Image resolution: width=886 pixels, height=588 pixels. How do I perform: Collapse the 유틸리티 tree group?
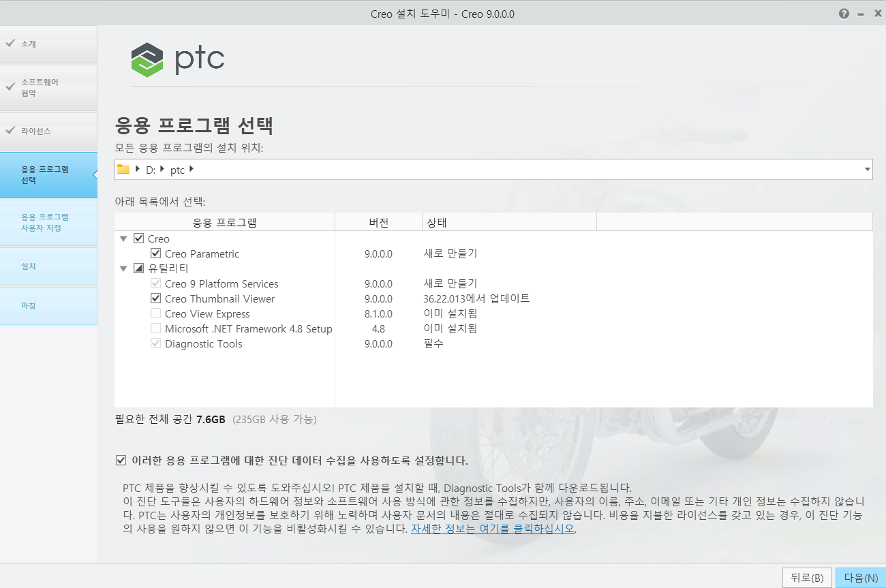pyautogui.click(x=123, y=269)
